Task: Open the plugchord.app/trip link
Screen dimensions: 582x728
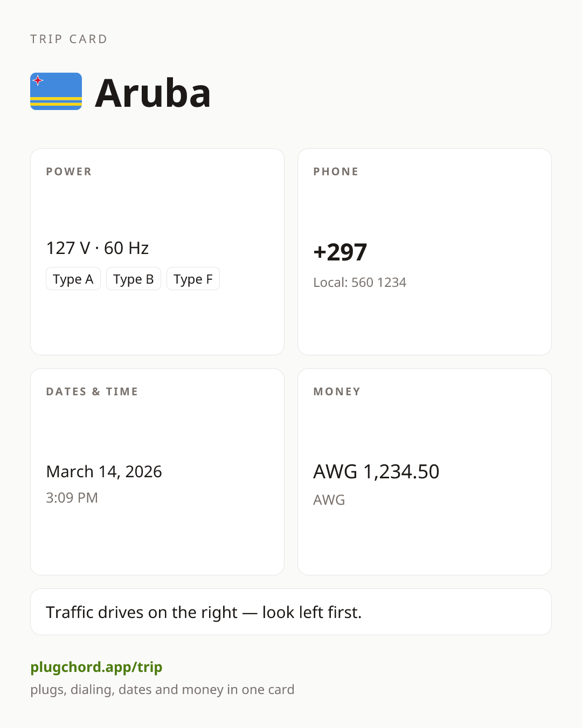Action: pos(96,667)
